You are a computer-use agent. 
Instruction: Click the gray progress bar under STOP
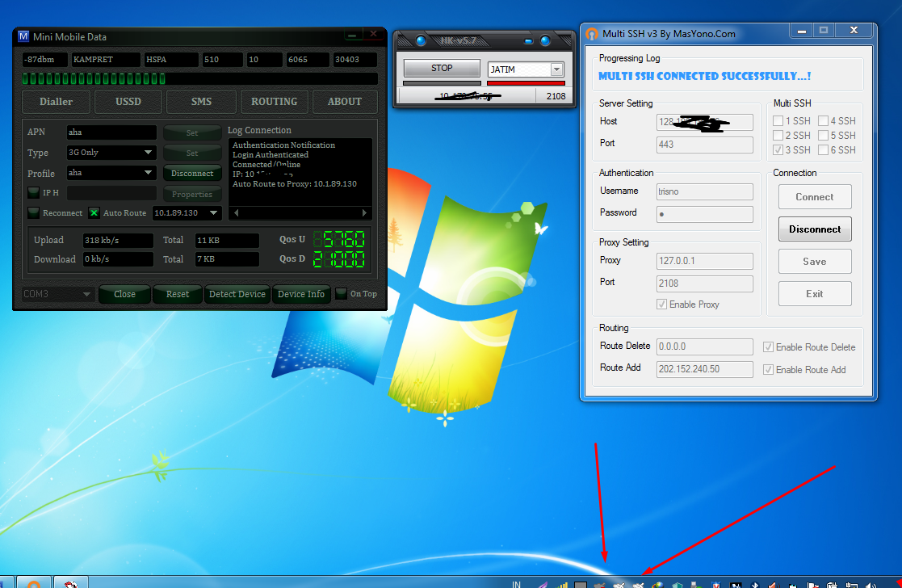click(442, 83)
